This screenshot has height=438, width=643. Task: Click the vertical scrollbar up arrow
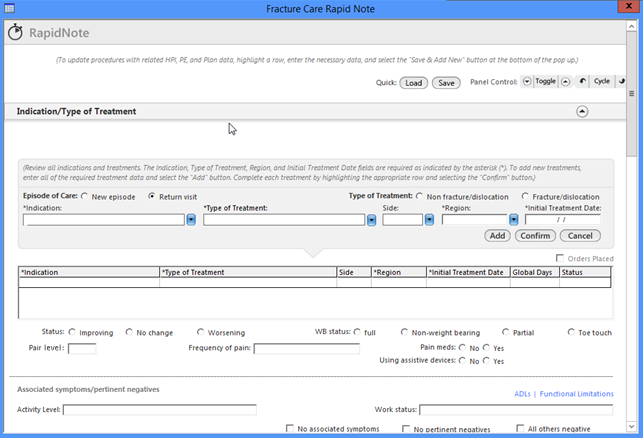pyautogui.click(x=632, y=26)
